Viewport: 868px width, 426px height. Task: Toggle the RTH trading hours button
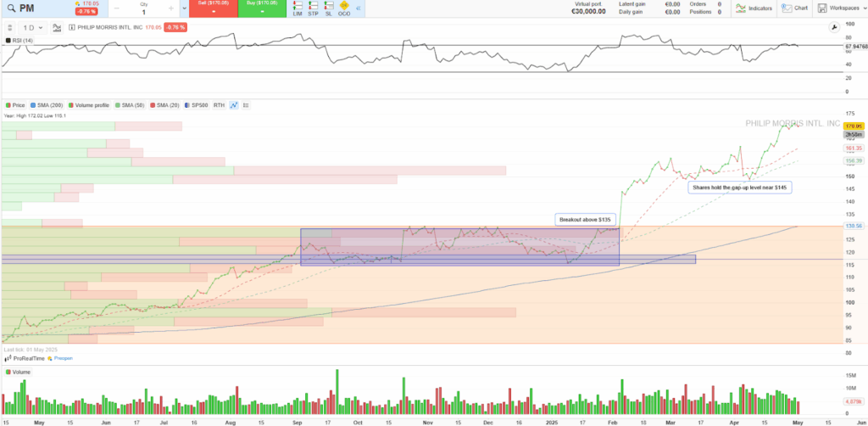pyautogui.click(x=219, y=105)
